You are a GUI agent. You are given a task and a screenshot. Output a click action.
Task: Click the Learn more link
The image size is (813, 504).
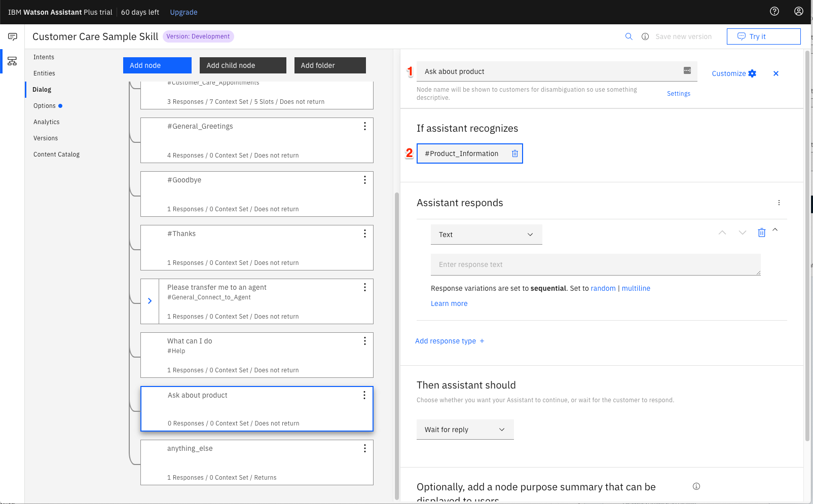tap(449, 303)
